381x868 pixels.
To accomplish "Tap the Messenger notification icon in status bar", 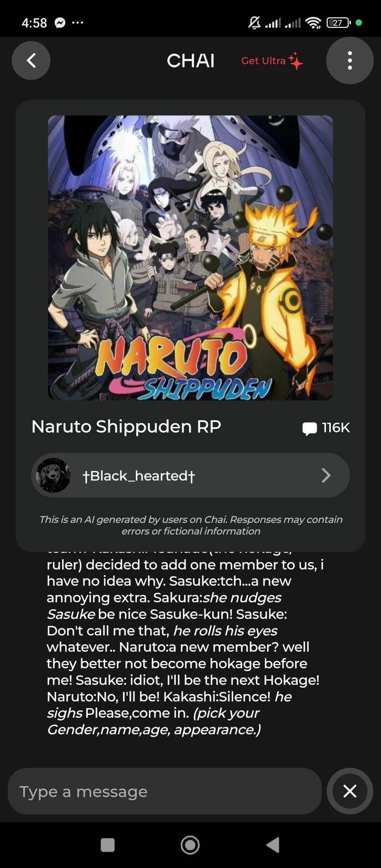I will point(60,23).
